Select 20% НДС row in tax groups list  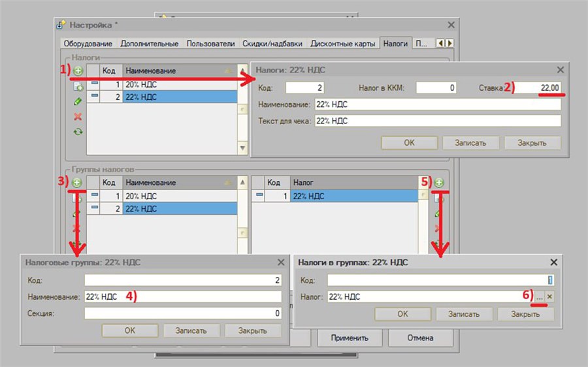pyautogui.click(x=162, y=196)
